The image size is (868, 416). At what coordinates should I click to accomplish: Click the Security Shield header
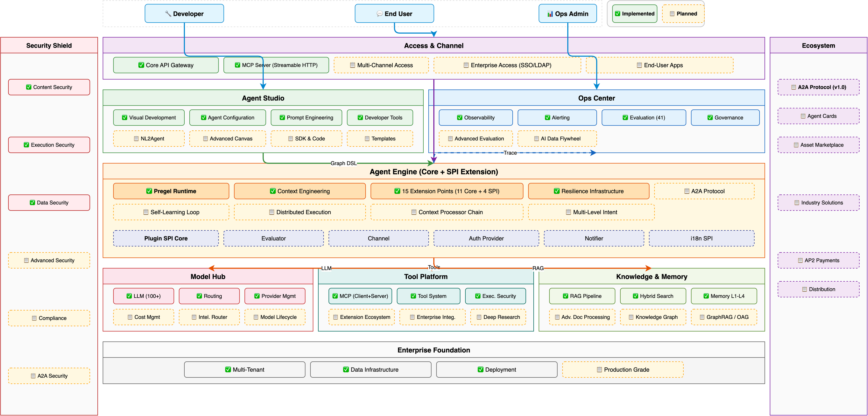(x=49, y=45)
